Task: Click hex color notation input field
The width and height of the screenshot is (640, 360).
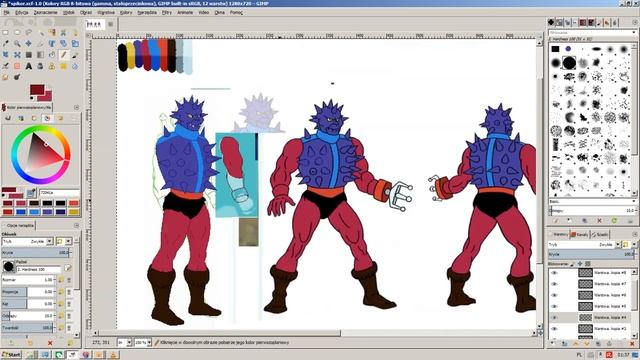Action: 59,192
